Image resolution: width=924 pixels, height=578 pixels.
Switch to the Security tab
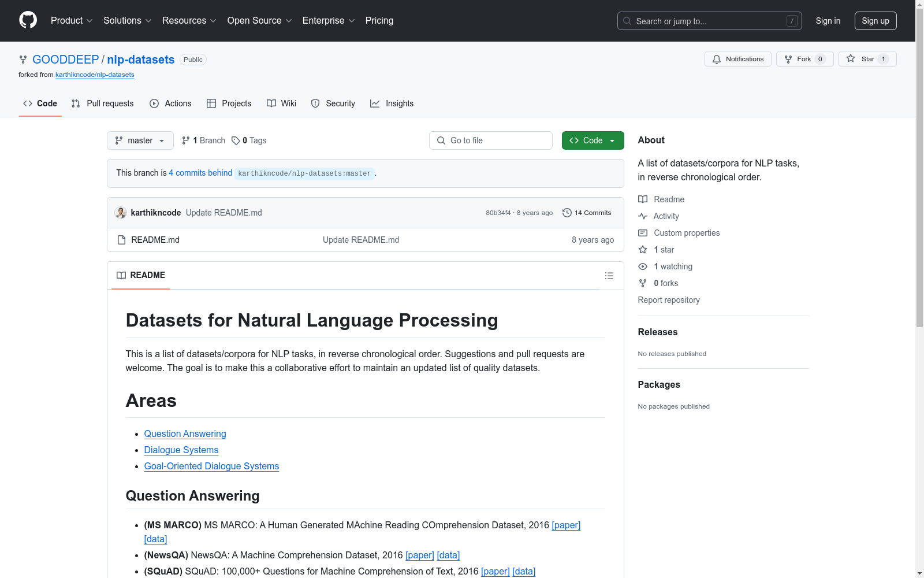[333, 103]
